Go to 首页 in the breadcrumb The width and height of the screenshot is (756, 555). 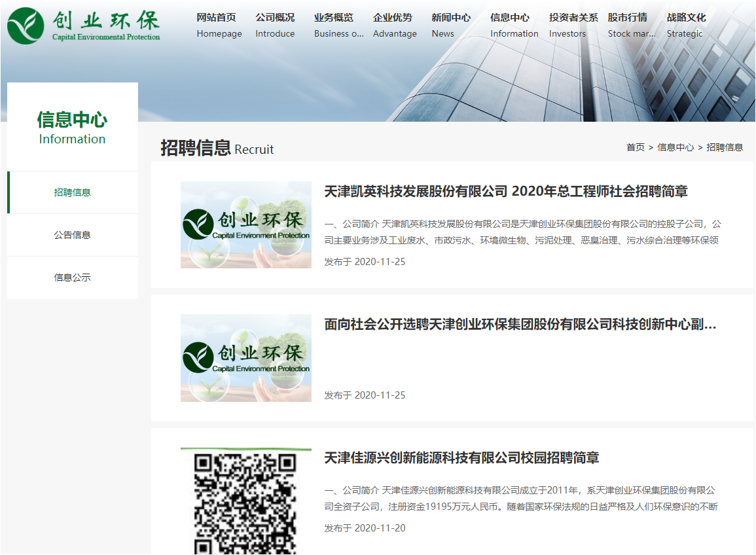635,147
